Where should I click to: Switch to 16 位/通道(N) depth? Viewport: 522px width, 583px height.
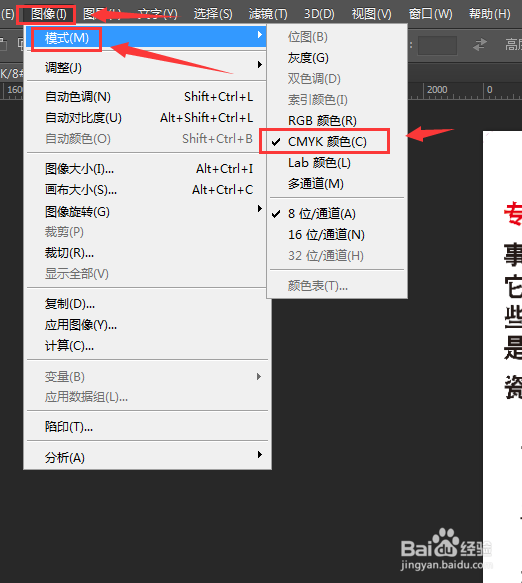tap(337, 235)
